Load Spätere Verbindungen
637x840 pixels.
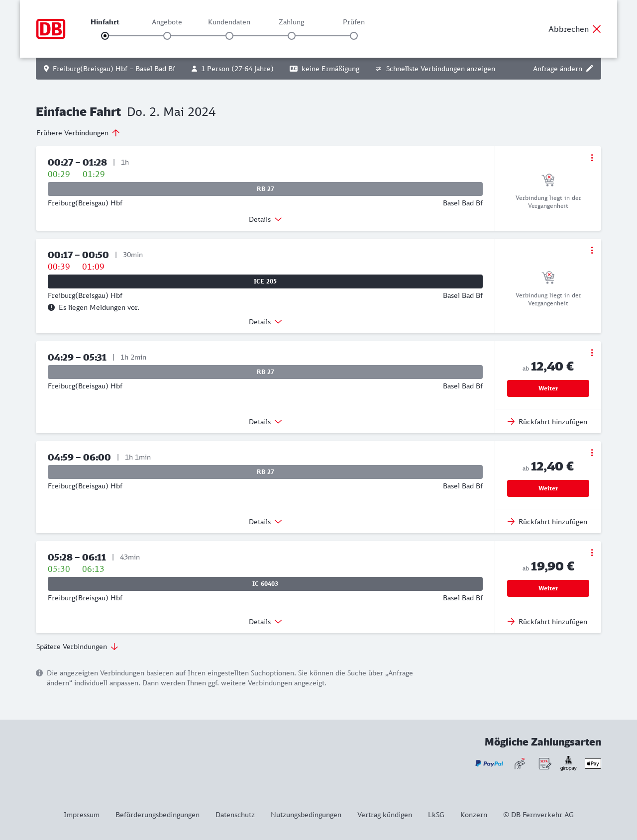[77, 647]
